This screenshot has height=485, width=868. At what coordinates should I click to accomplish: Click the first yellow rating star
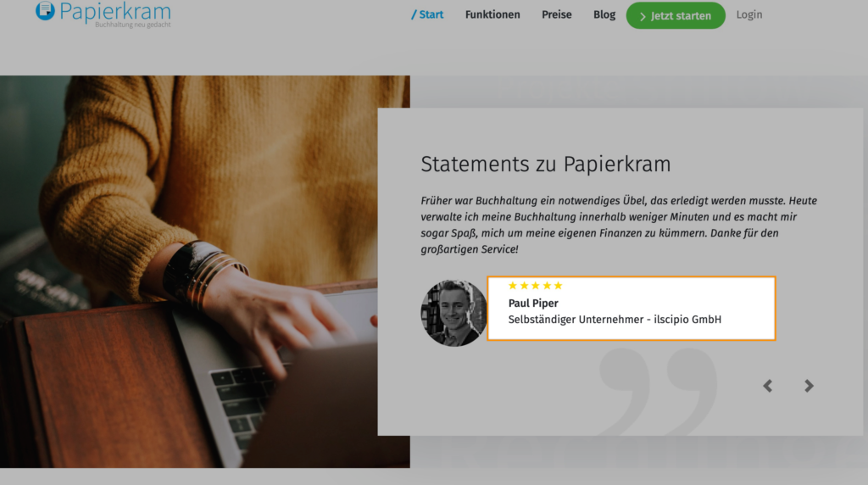point(513,286)
